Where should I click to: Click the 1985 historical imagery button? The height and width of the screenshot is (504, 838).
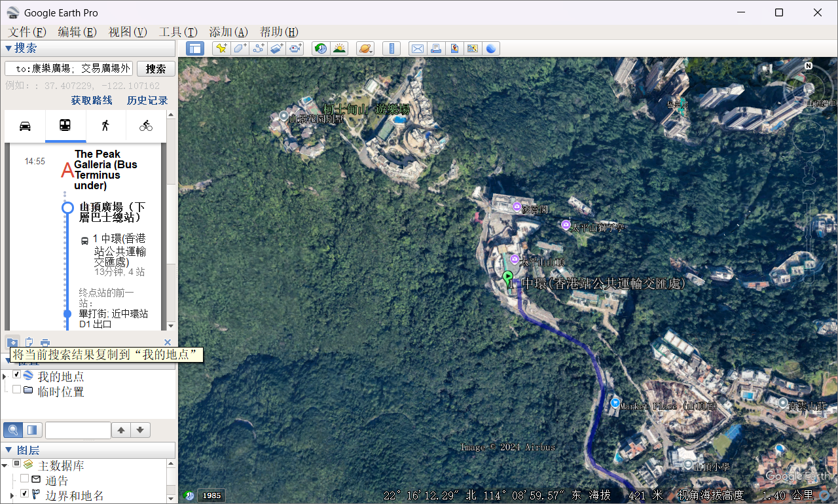pyautogui.click(x=211, y=495)
